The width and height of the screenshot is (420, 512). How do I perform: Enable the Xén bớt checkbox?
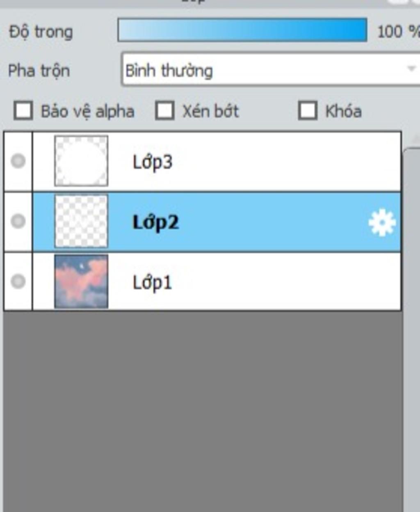[x=165, y=111]
